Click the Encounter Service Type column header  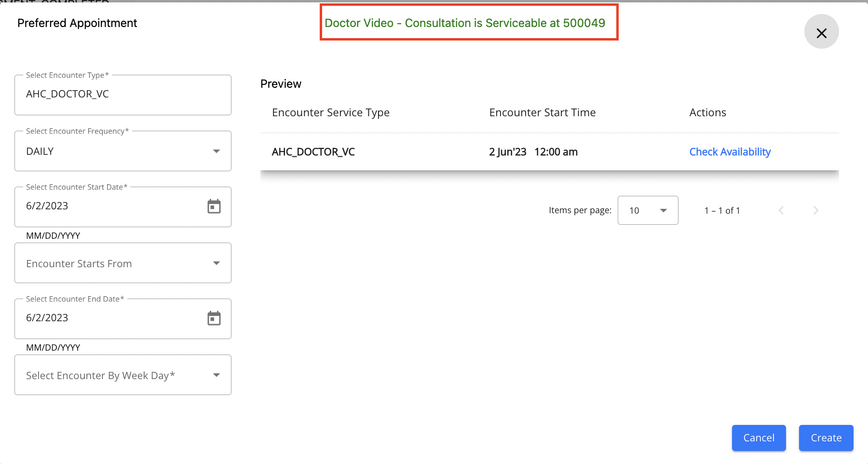click(330, 113)
